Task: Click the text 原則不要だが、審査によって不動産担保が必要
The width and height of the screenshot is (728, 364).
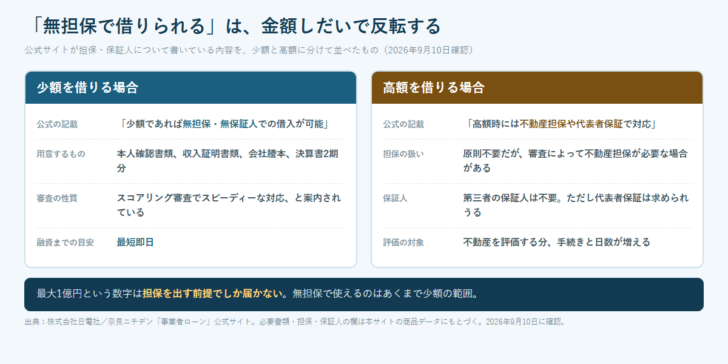Action: [560, 154]
